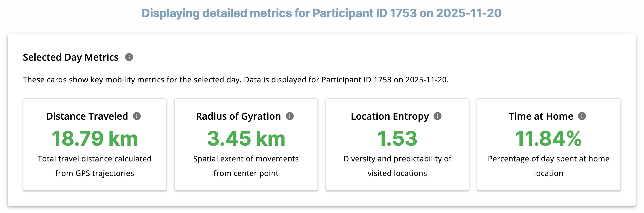Click the page heading for Participant ID 1753
This screenshot has width=644, height=213.
point(322,13)
